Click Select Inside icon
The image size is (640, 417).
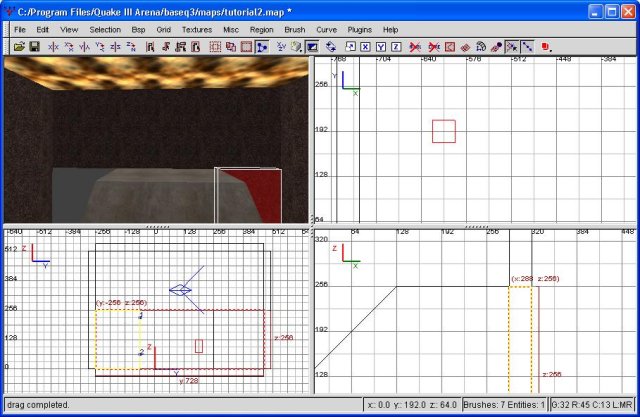coord(196,47)
